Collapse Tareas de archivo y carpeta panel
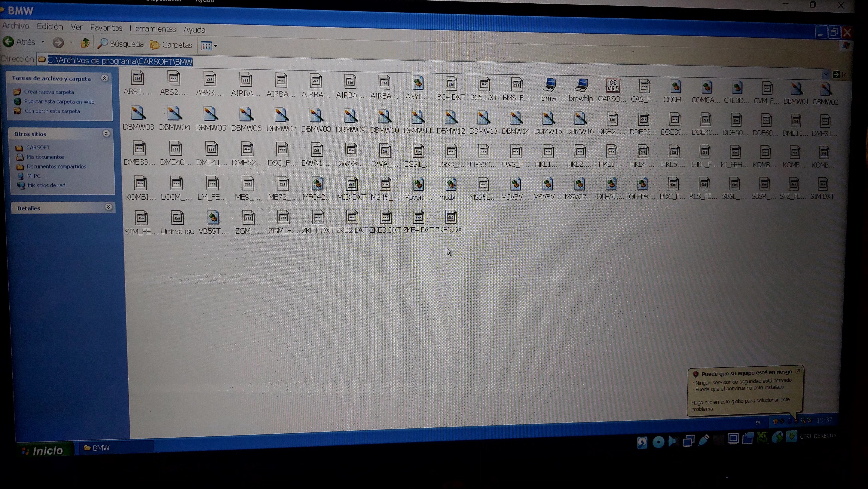Viewport: 868px width, 489px height. (104, 78)
